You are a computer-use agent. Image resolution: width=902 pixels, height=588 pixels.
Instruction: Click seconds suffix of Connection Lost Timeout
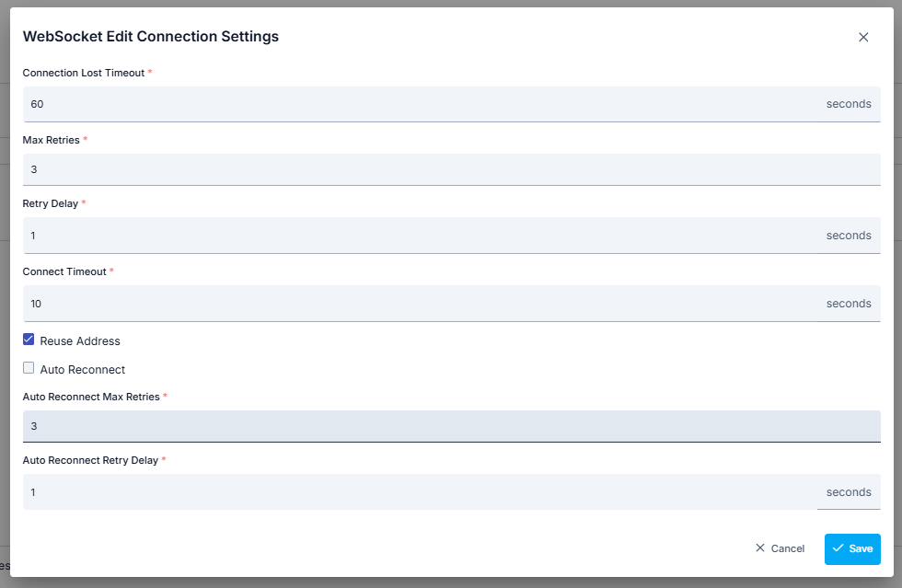849,104
